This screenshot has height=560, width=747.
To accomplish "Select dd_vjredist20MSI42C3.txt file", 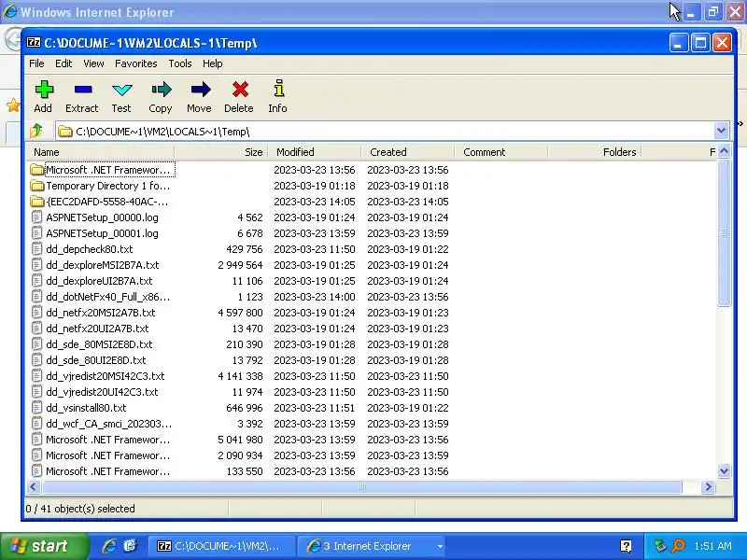I will coord(106,376).
